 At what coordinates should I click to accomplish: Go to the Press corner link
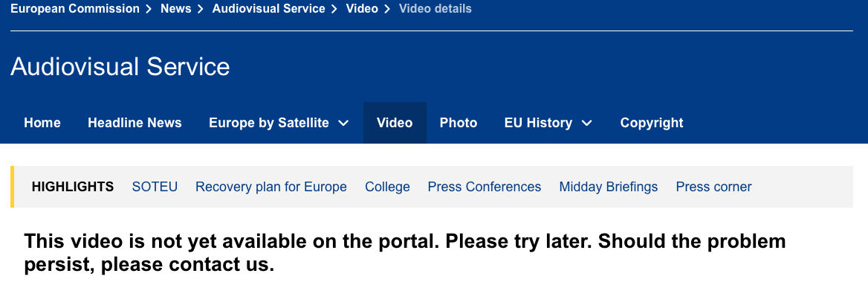click(713, 188)
